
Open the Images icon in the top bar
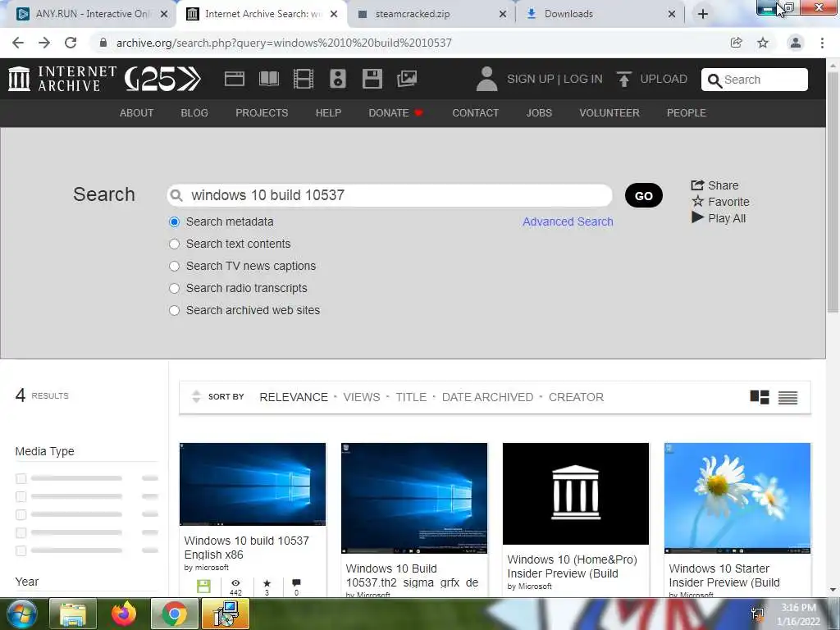click(x=407, y=79)
